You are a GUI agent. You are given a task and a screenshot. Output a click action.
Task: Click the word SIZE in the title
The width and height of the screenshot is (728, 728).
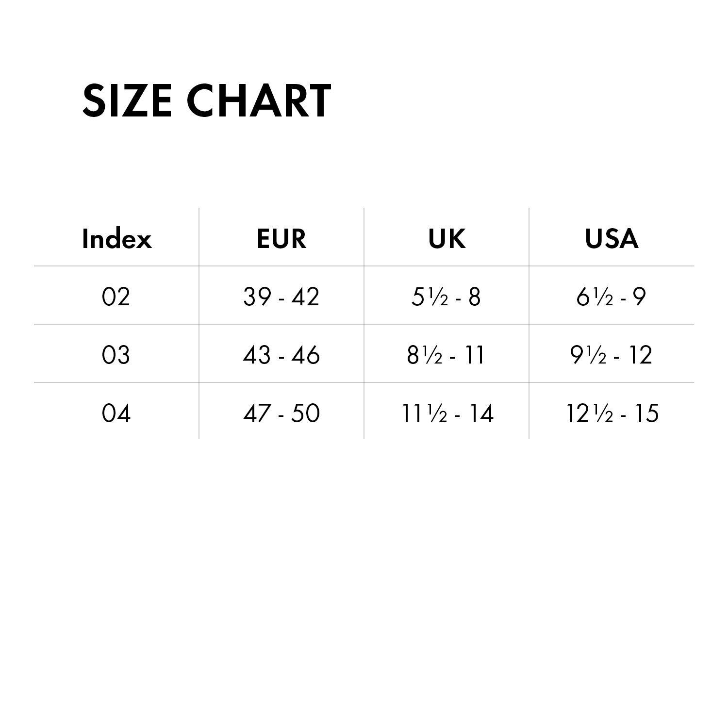pos(127,101)
